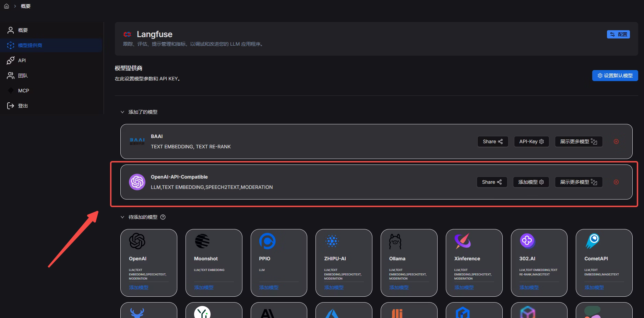Open API section in sidebar

(51, 60)
